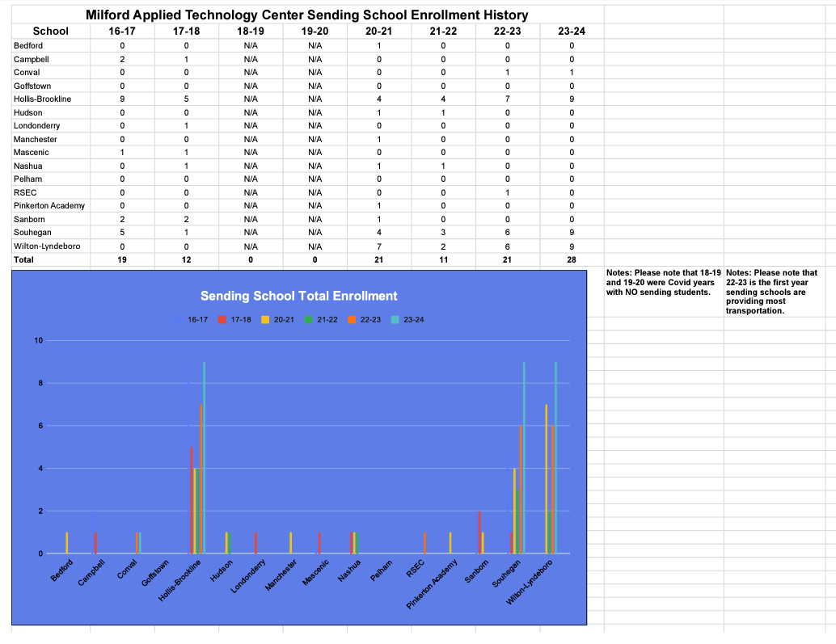Screen dimensions: 836x644
Task: Select the 22-23 column header in the table
Action: (x=508, y=31)
